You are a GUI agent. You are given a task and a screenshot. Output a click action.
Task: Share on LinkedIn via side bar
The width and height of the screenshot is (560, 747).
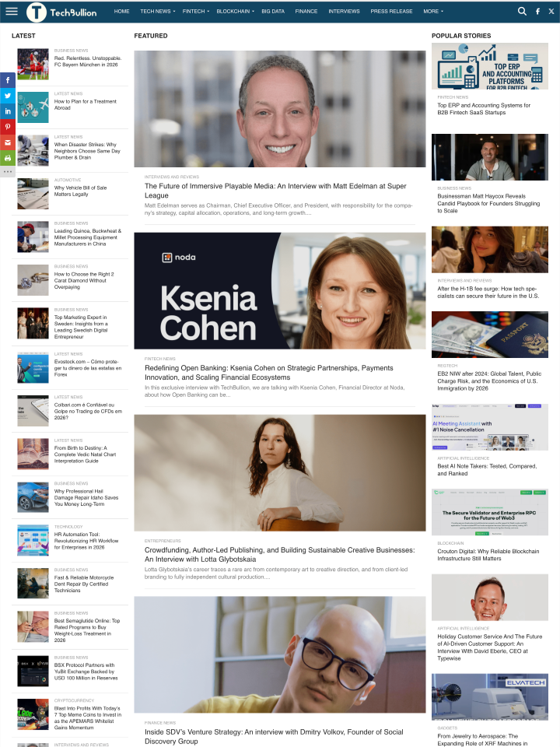coord(8,111)
